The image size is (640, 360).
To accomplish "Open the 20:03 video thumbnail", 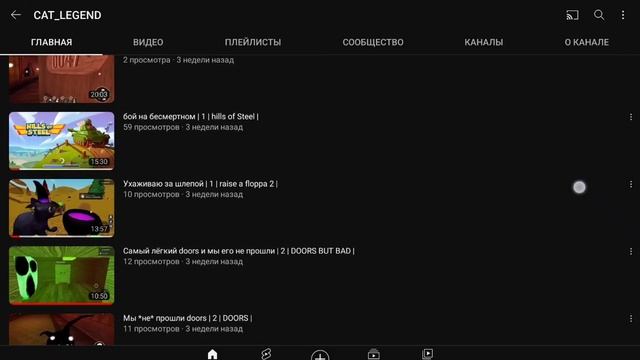I will (x=62, y=79).
